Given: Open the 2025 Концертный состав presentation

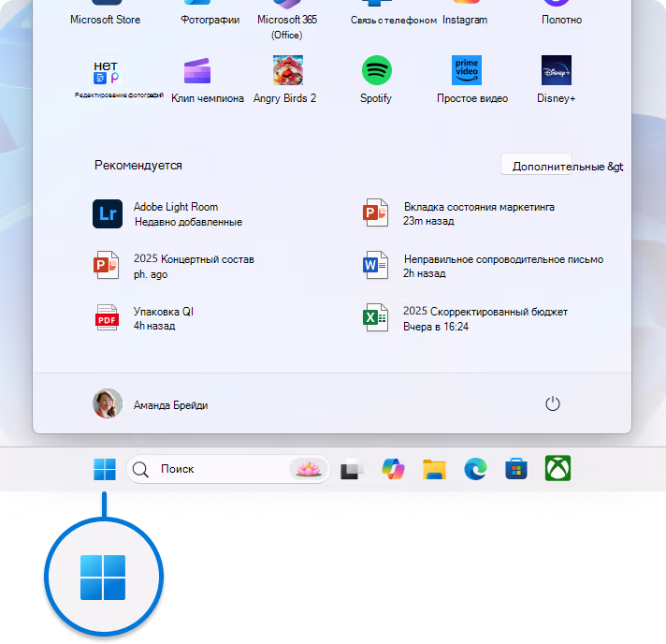Looking at the screenshot, I should pos(174,266).
